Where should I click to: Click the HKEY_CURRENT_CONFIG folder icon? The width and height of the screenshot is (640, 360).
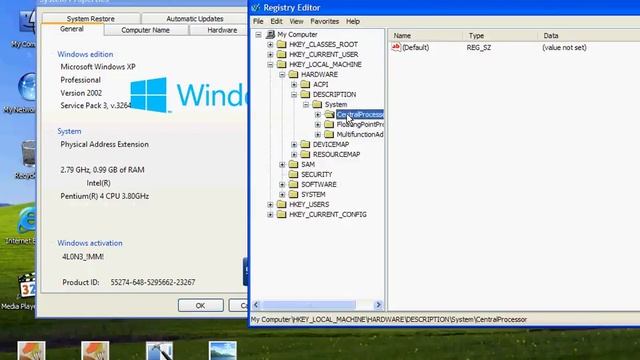pos(282,214)
